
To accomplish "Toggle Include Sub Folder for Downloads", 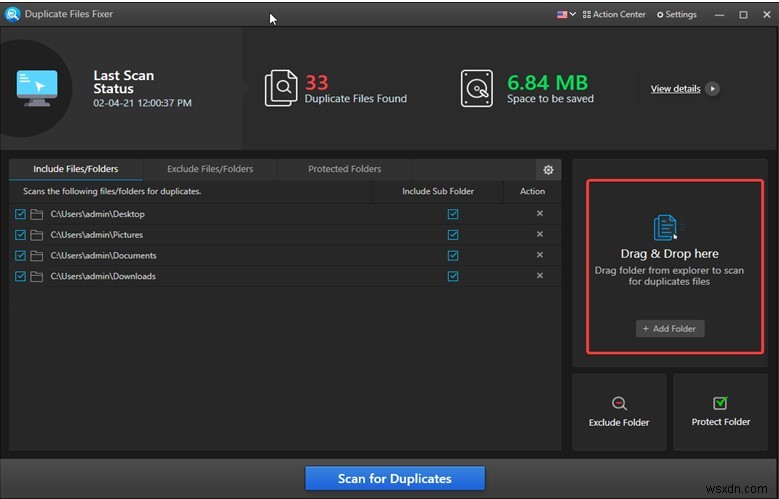I will pos(453,276).
